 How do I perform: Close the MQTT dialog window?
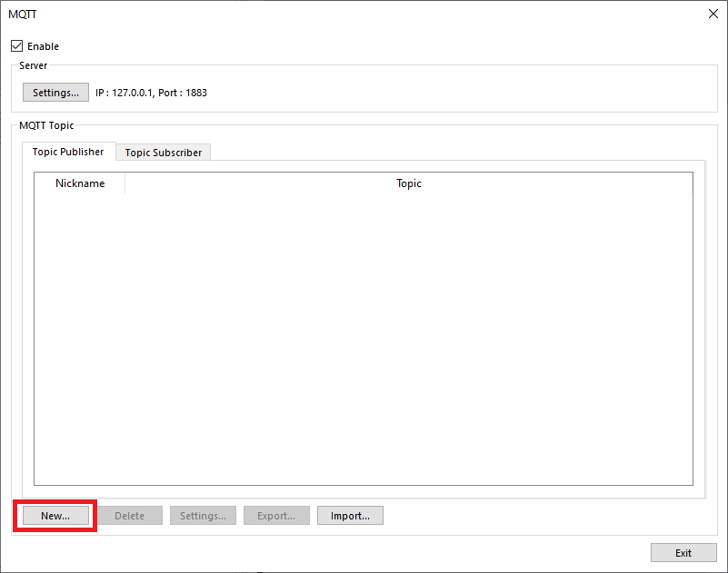click(713, 14)
